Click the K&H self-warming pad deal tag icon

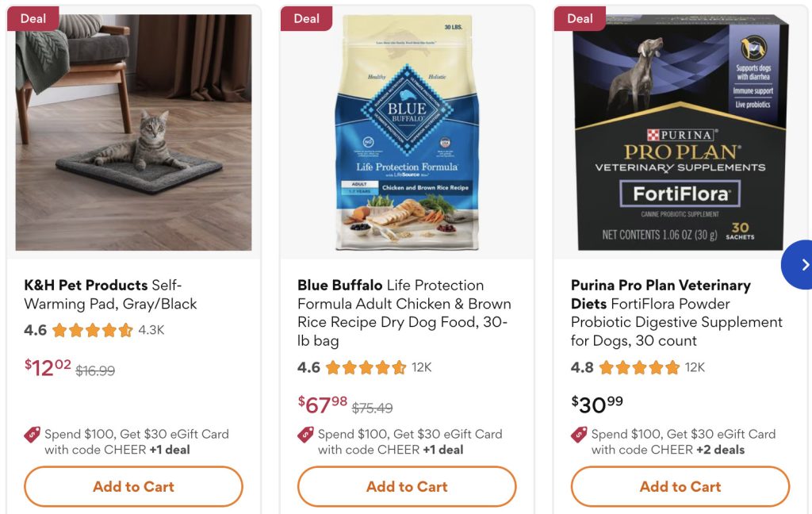pyautogui.click(x=33, y=434)
